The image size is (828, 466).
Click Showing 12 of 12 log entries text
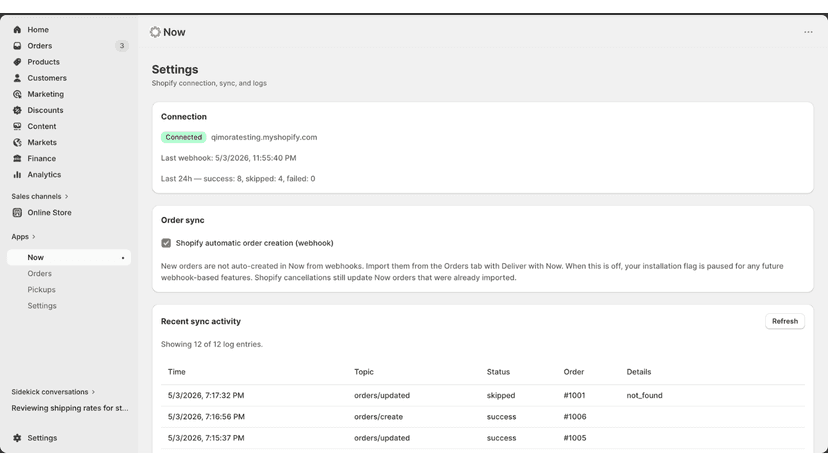(212, 344)
